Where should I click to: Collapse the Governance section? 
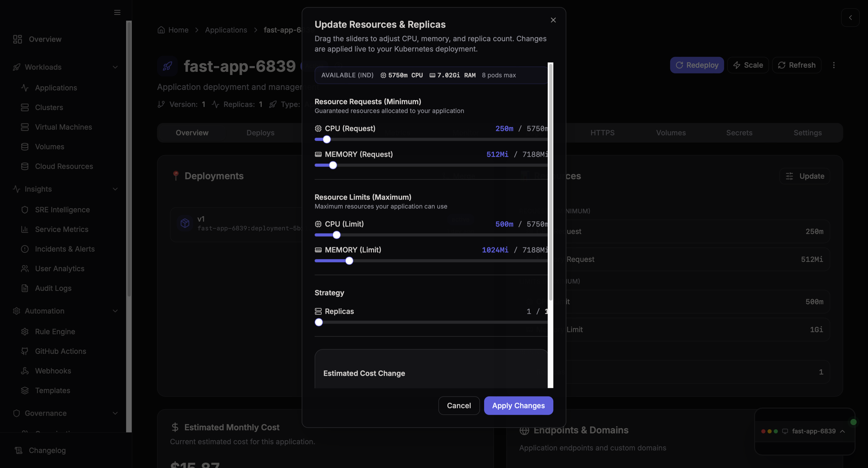point(115,413)
